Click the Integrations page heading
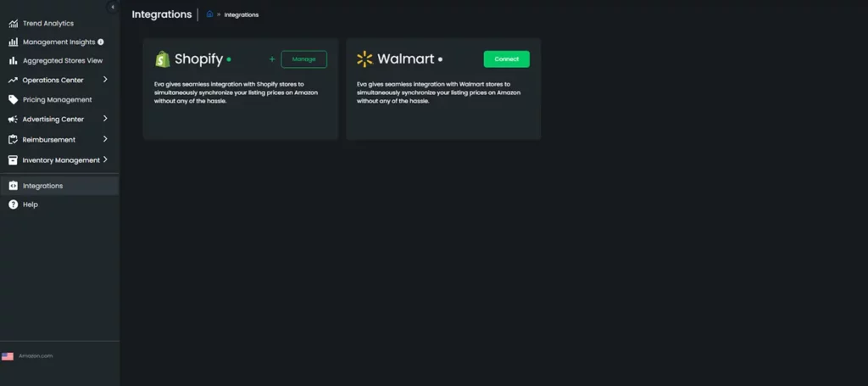 tap(162, 14)
